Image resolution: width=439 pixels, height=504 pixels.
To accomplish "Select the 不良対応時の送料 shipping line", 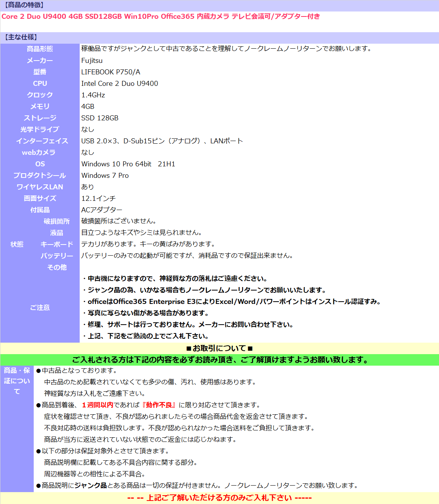I will pyautogui.click(x=179, y=428).
